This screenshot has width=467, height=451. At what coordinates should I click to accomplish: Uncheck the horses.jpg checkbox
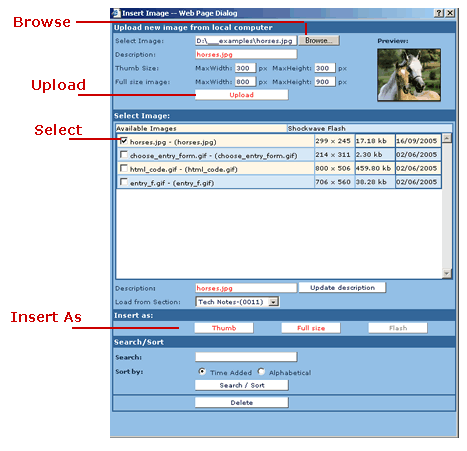tap(124, 141)
